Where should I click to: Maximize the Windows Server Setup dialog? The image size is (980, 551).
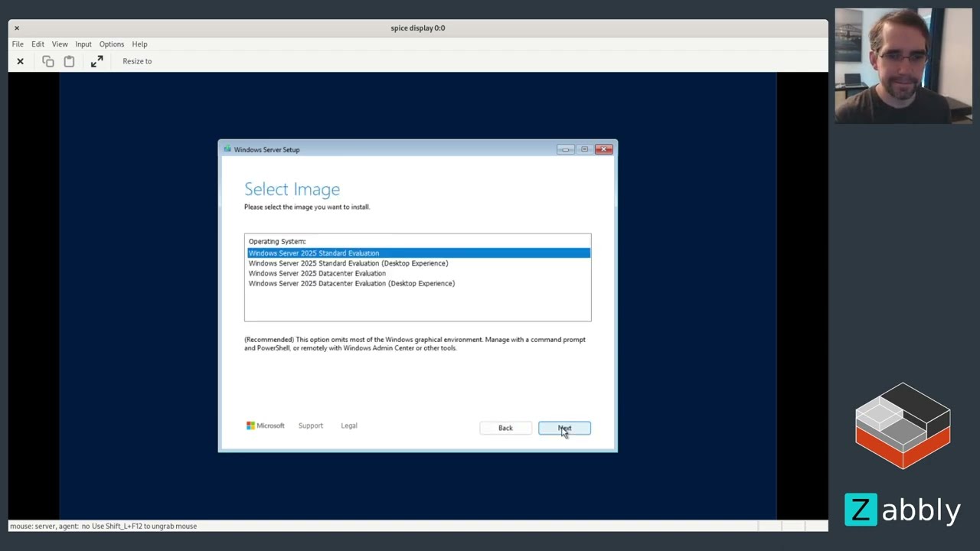pos(584,149)
